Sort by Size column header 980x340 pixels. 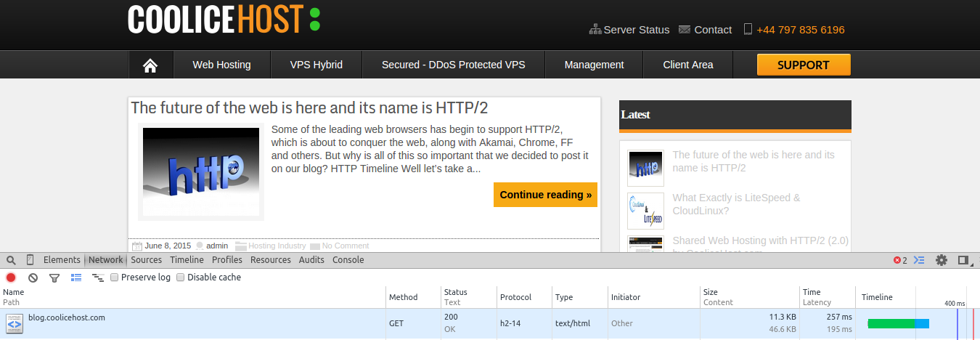click(x=750, y=297)
